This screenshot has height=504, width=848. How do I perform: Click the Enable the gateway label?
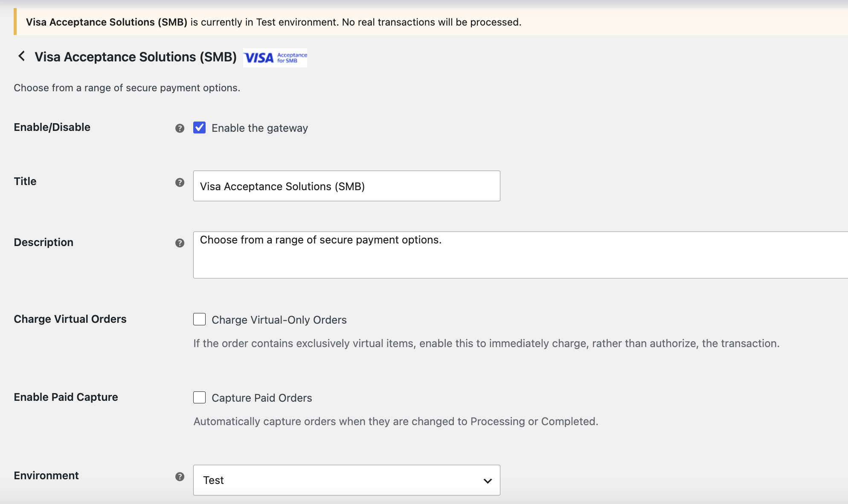pos(260,128)
